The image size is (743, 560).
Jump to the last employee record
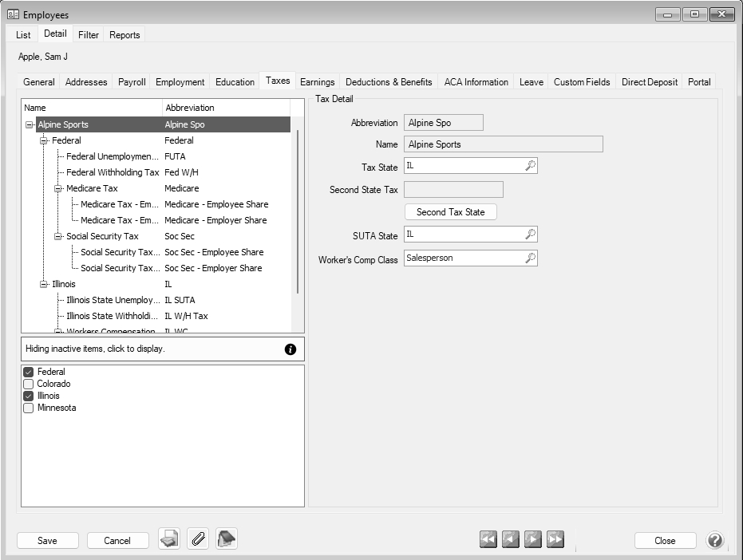click(x=555, y=540)
